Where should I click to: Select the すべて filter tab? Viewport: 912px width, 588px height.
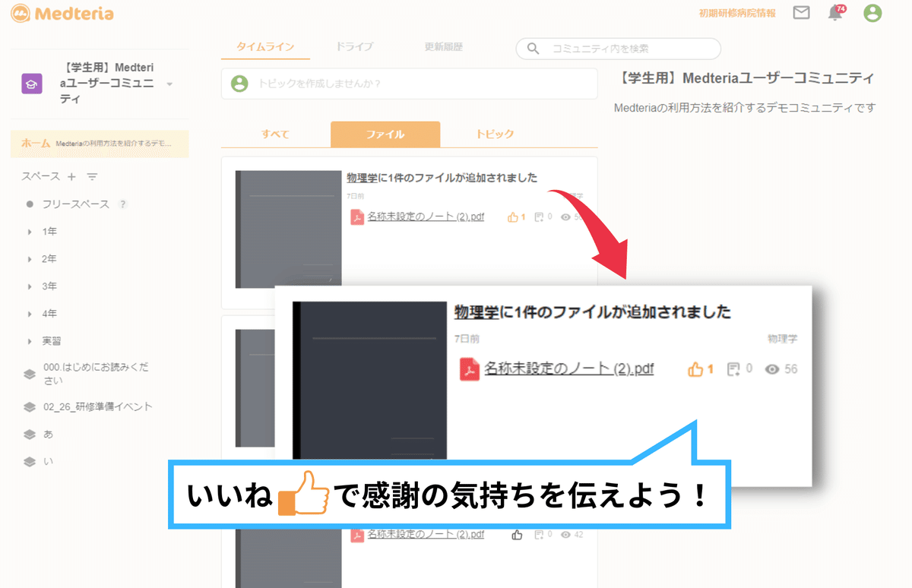[275, 134]
